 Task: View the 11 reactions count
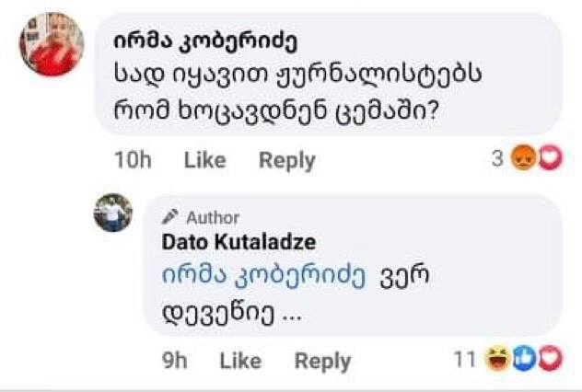469,360
